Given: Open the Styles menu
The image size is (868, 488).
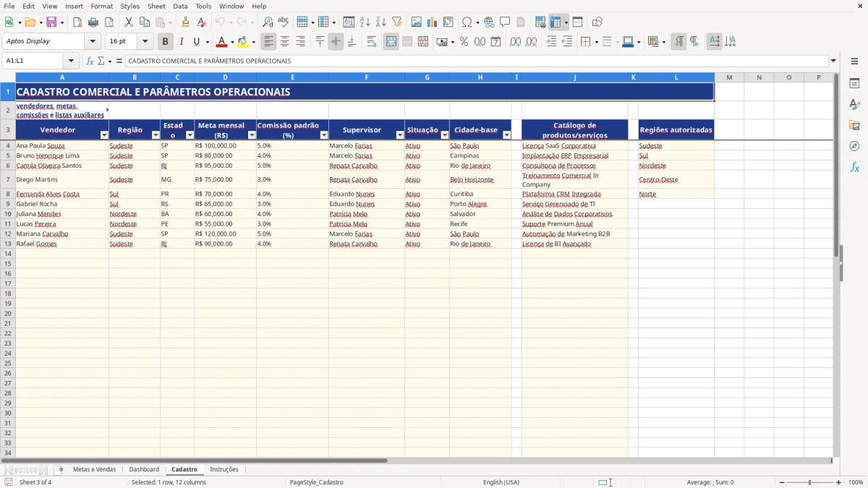Looking at the screenshot, I should (x=130, y=6).
